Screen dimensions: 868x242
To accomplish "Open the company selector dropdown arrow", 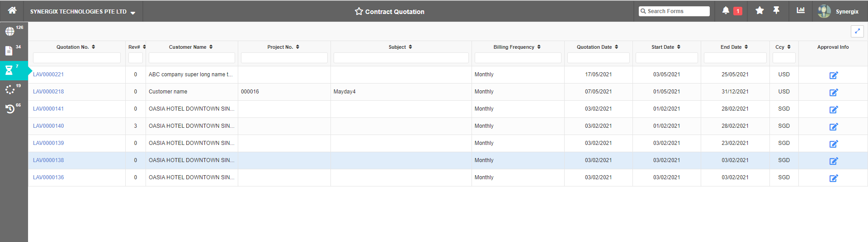I will [133, 13].
